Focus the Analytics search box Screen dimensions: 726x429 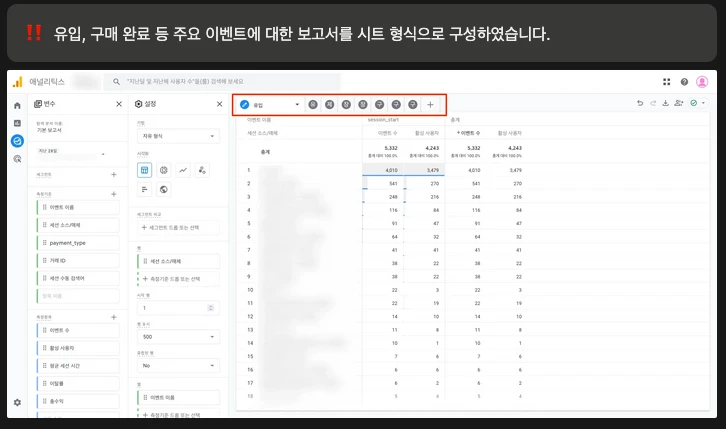pyautogui.click(x=222, y=81)
